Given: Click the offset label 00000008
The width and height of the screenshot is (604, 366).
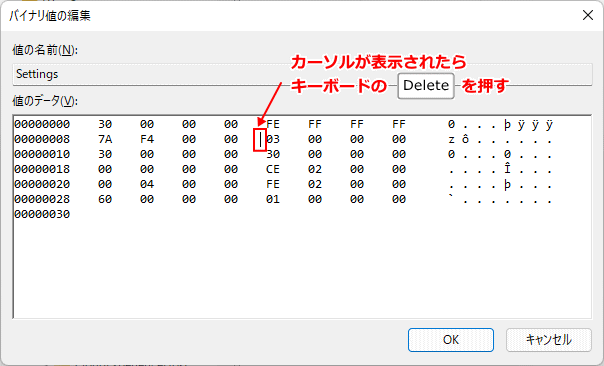Looking at the screenshot, I should (x=42, y=139).
